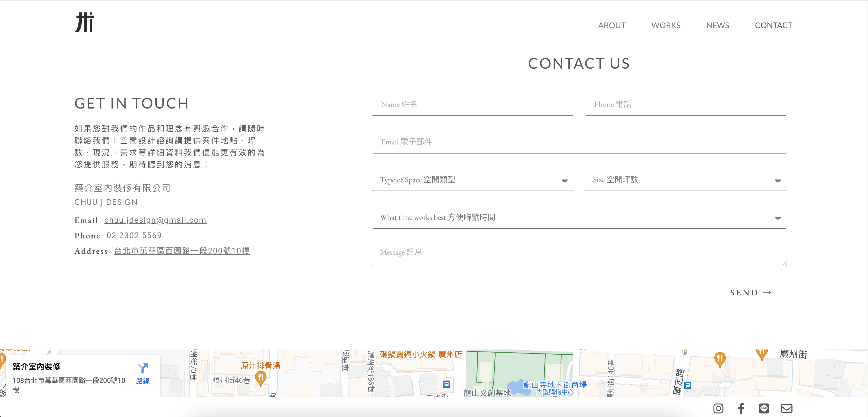
Task: Open the CONTACT menu item
Action: point(774,26)
